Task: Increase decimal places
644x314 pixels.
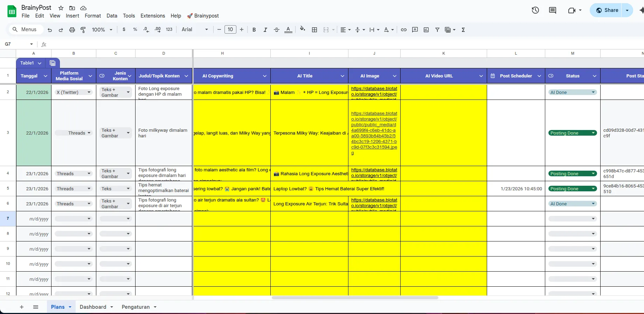Action: tap(158, 29)
